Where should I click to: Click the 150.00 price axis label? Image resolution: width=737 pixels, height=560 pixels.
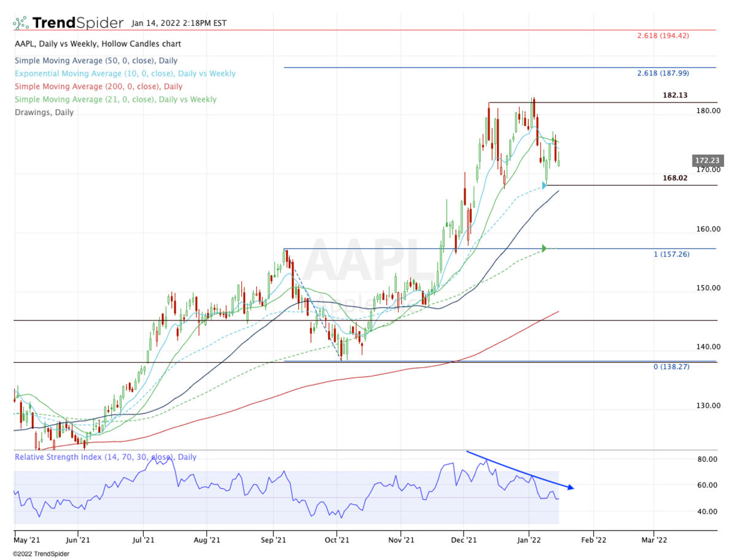coord(707,288)
